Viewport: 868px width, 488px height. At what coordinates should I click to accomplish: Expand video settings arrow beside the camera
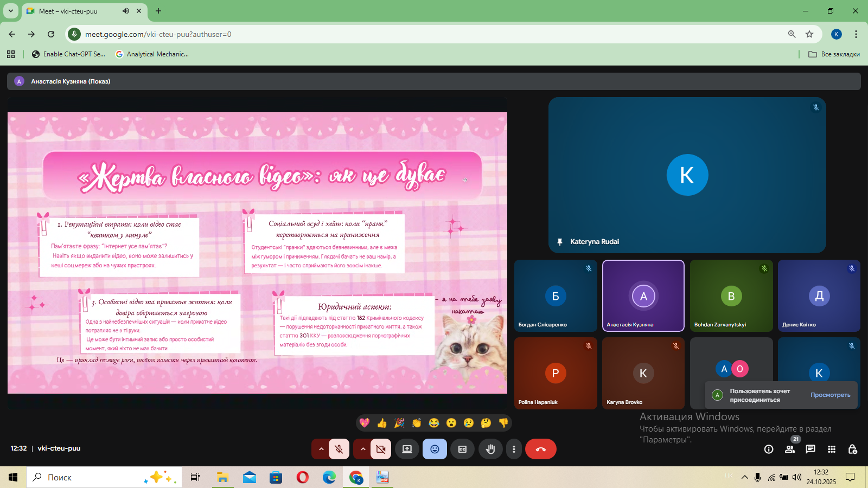(362, 449)
